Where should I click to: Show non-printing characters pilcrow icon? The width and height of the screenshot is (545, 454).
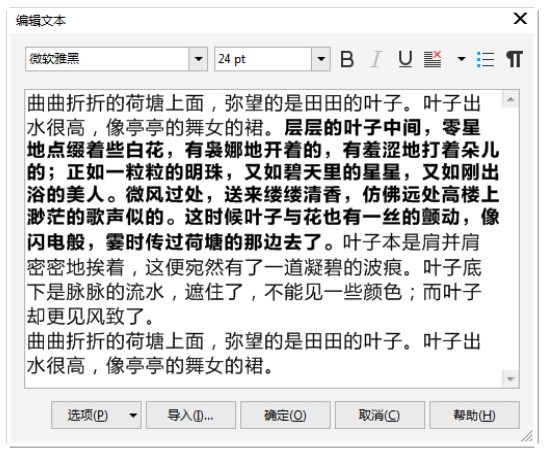pos(514,59)
